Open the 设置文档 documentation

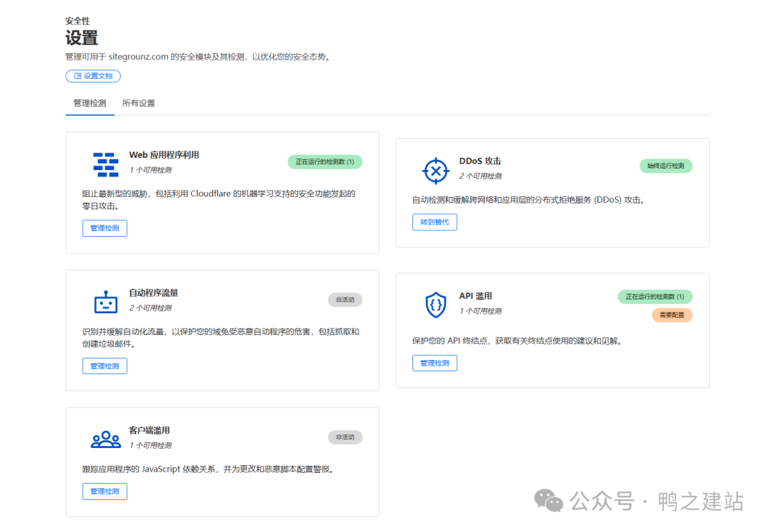click(93, 75)
